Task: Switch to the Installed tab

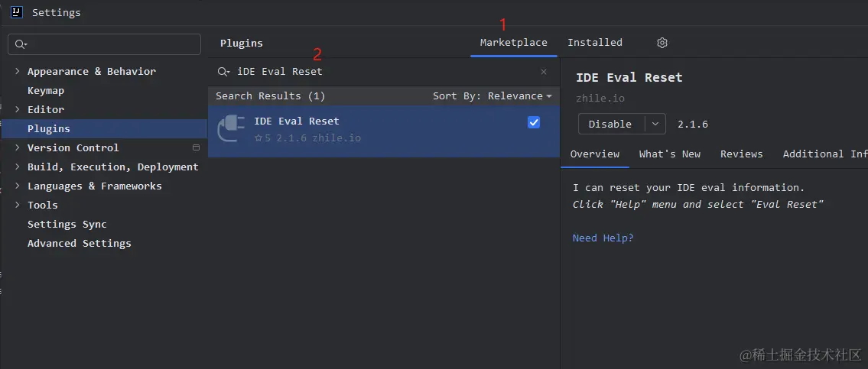Action: [594, 43]
